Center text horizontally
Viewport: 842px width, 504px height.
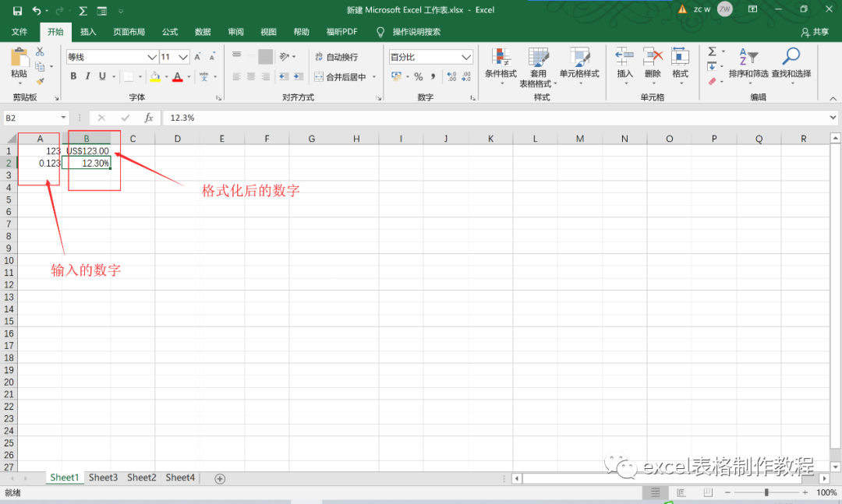pos(251,77)
